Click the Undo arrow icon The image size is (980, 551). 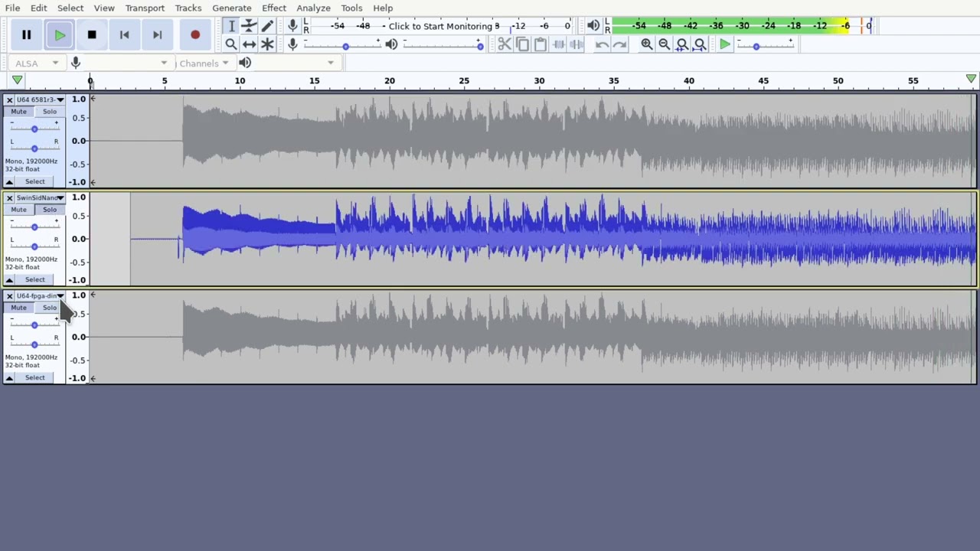602,44
